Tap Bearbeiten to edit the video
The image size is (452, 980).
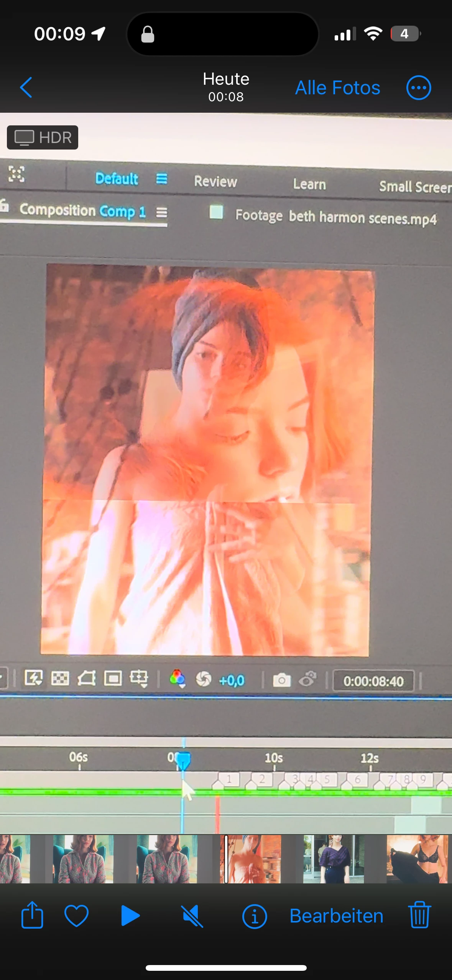click(337, 916)
